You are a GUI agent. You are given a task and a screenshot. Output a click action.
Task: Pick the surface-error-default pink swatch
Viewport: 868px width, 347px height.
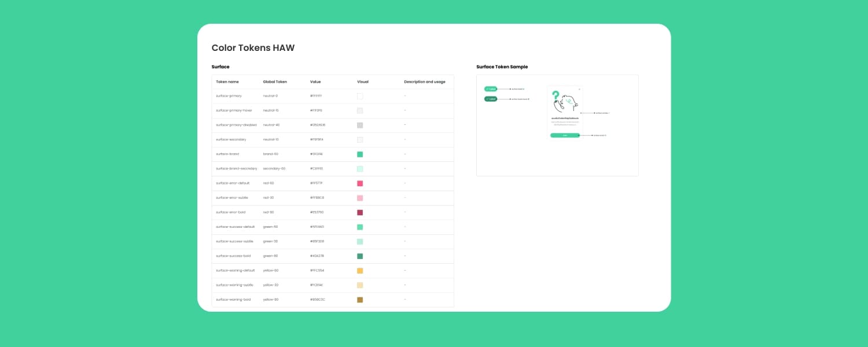[360, 183]
